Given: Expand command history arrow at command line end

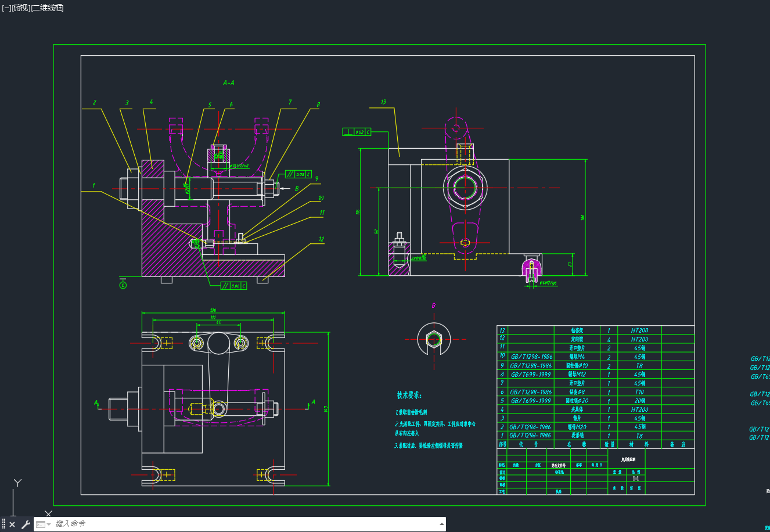Looking at the screenshot, I should (x=442, y=524).
